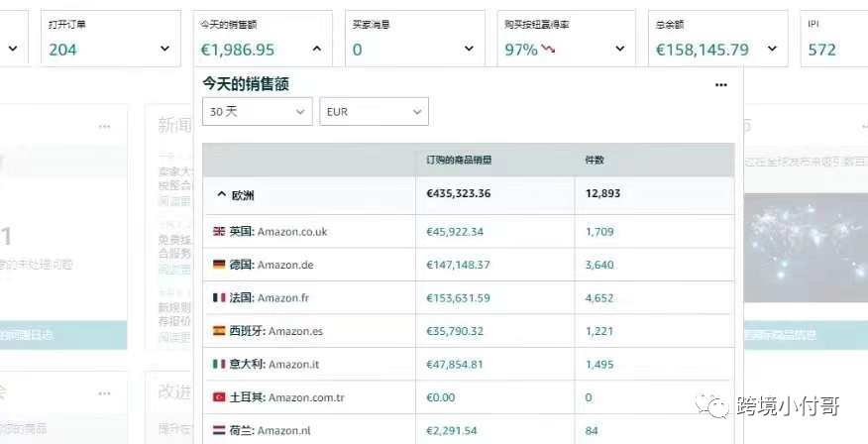Click the €435,323.36 Europe total

459,193
